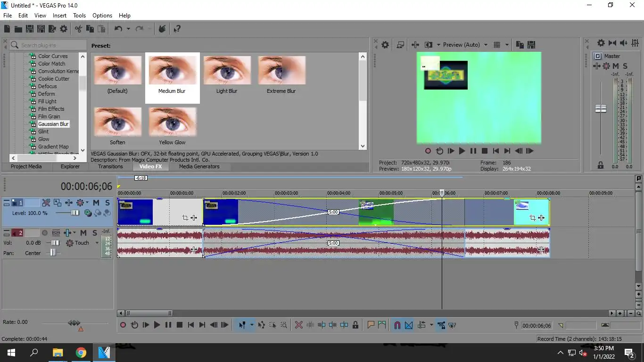Viewport: 644px width, 362px height.
Task: Solo video track 1
Action: click(x=107, y=203)
